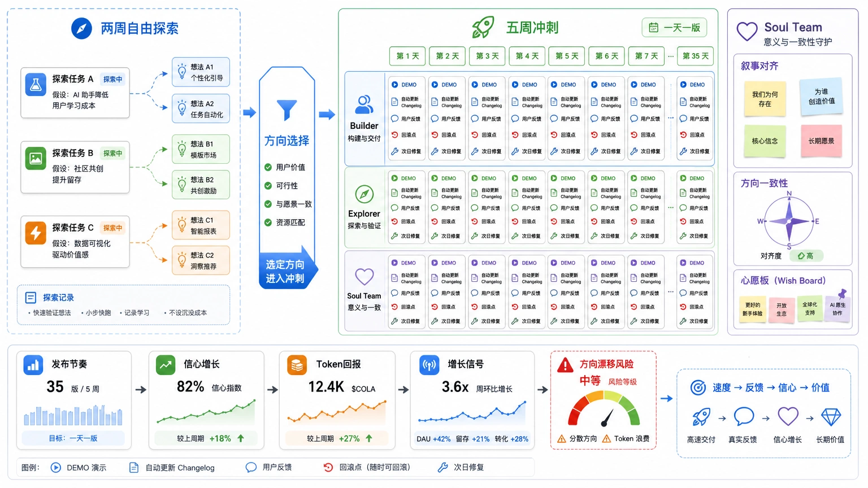Image resolution: width=868 pixels, height=488 pixels.
Task: Click the 82% 信心指数 value
Action: (190, 387)
